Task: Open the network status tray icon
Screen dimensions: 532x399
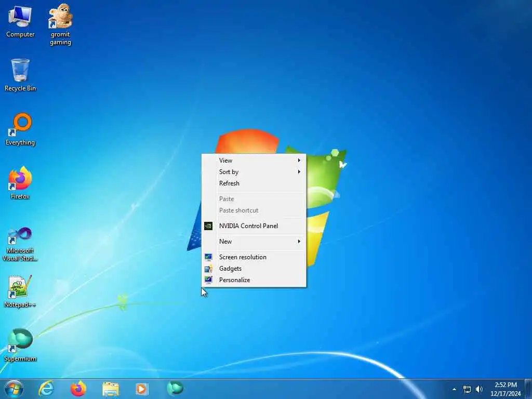Action: 467,389
